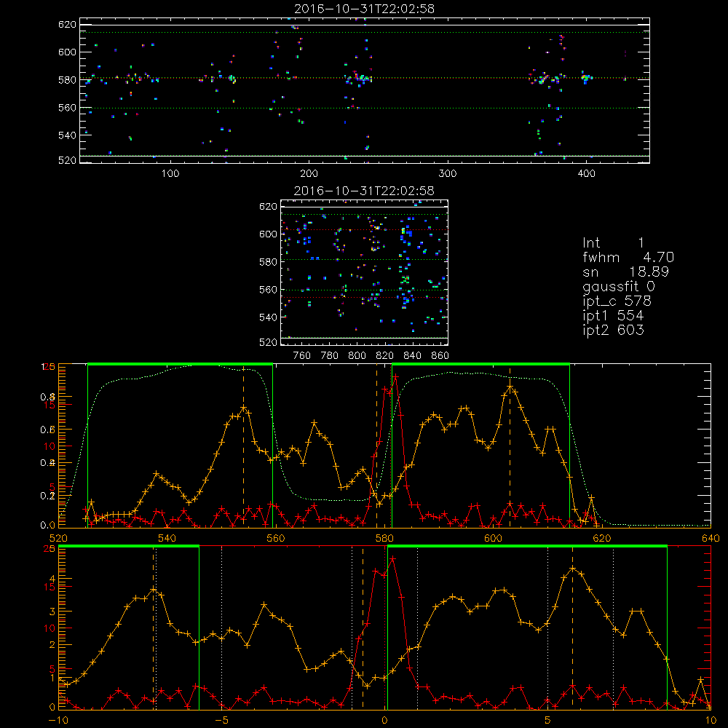Click the 'sn 18.89' value
Screen dimensions: 728x728
(649, 272)
